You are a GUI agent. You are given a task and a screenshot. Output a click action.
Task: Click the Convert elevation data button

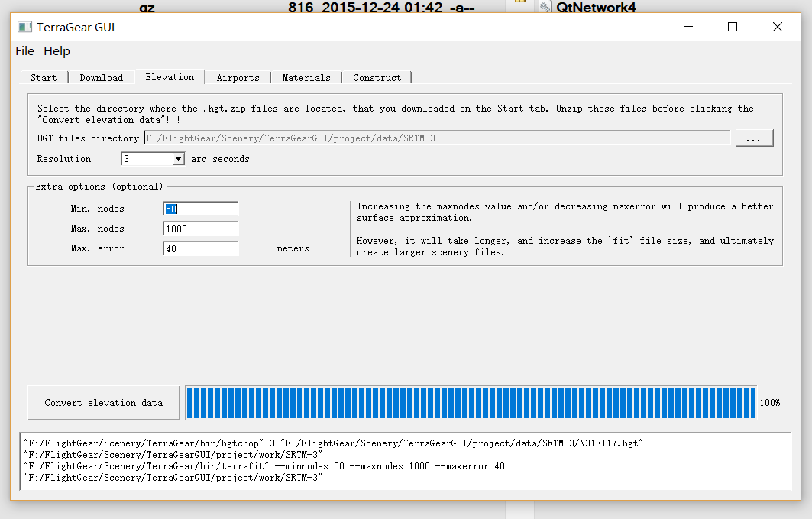[104, 403]
